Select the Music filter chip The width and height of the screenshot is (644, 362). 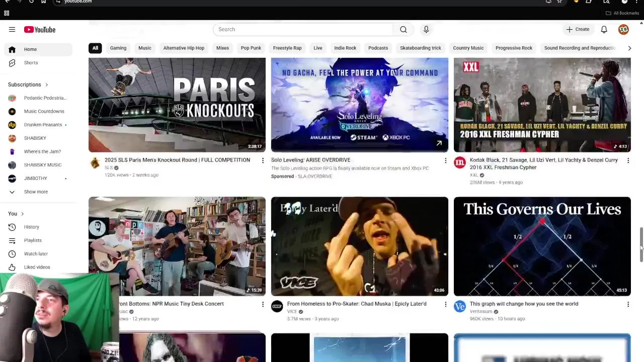(x=145, y=48)
